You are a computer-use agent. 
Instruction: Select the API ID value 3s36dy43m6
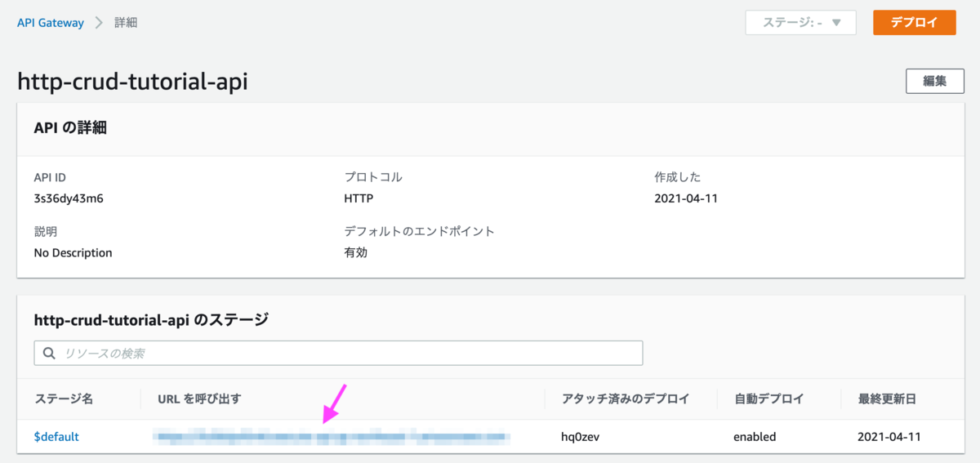coord(69,198)
